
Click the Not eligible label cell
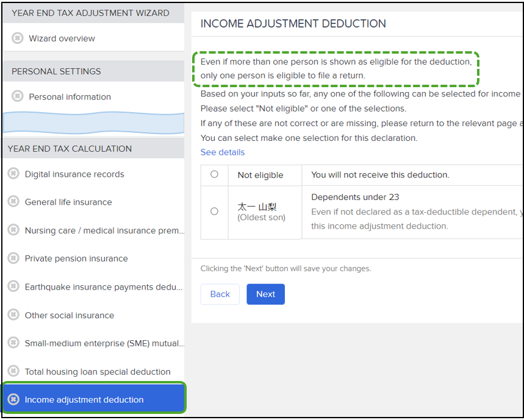(265, 175)
